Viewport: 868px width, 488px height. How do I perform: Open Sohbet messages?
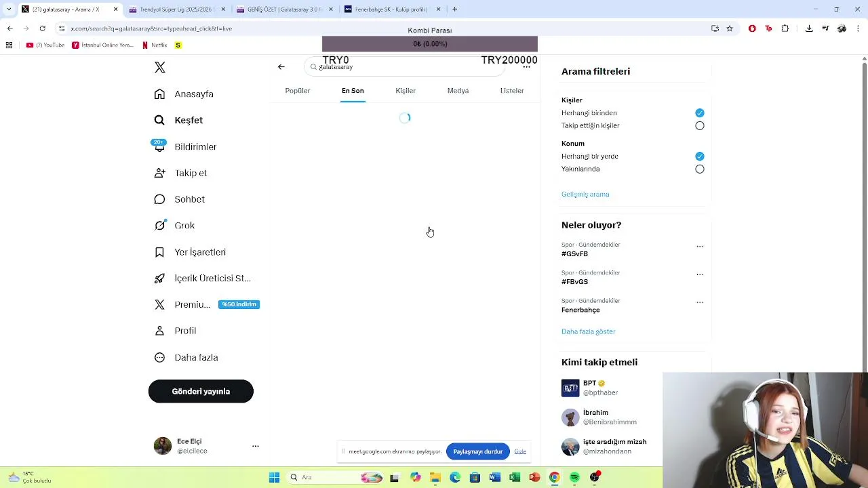pos(179,199)
